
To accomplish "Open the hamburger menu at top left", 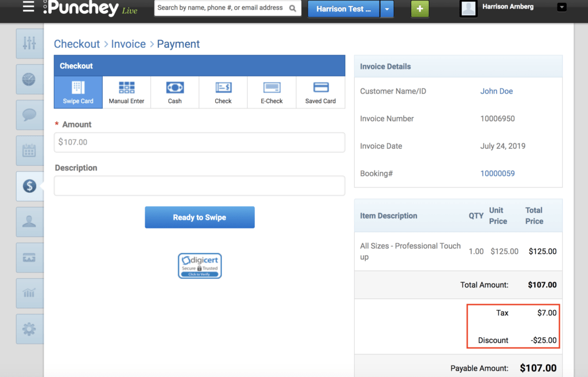I will tap(28, 7).
